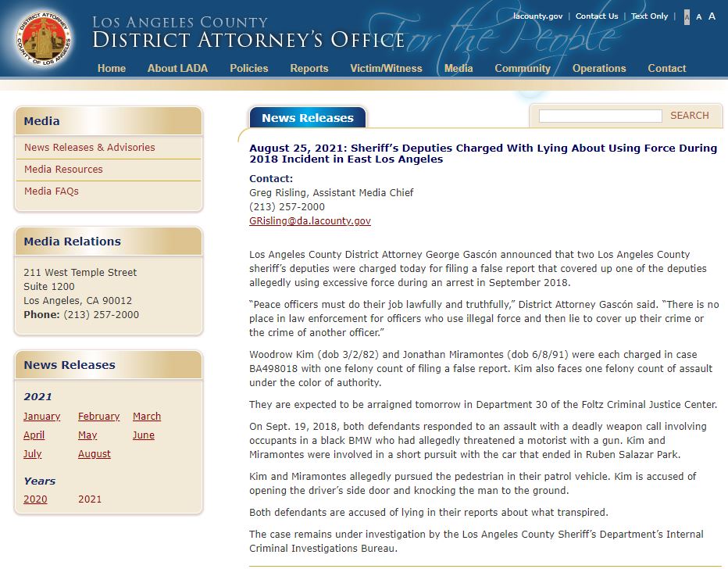Click the '211 West Temple Street' address line
The height and width of the screenshot is (569, 728).
pos(80,272)
